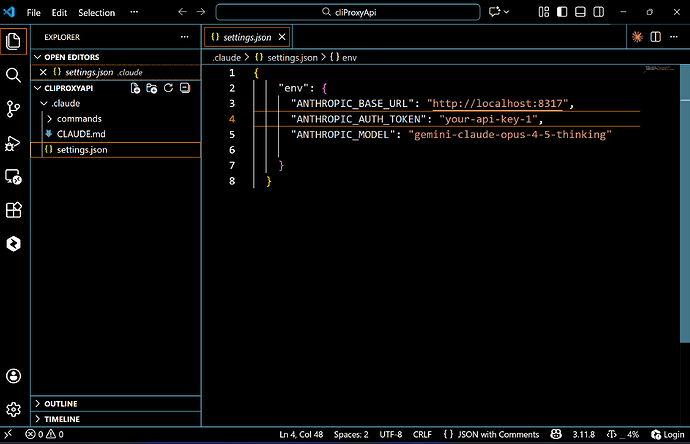The height and width of the screenshot is (444, 690).
Task: Open Source Control view
Action: [x=13, y=109]
